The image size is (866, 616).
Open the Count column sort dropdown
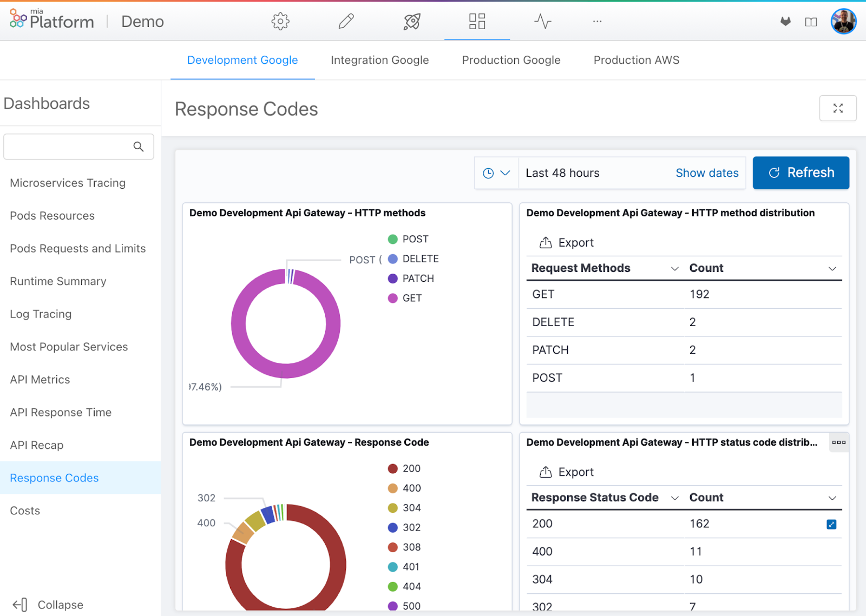(832, 268)
